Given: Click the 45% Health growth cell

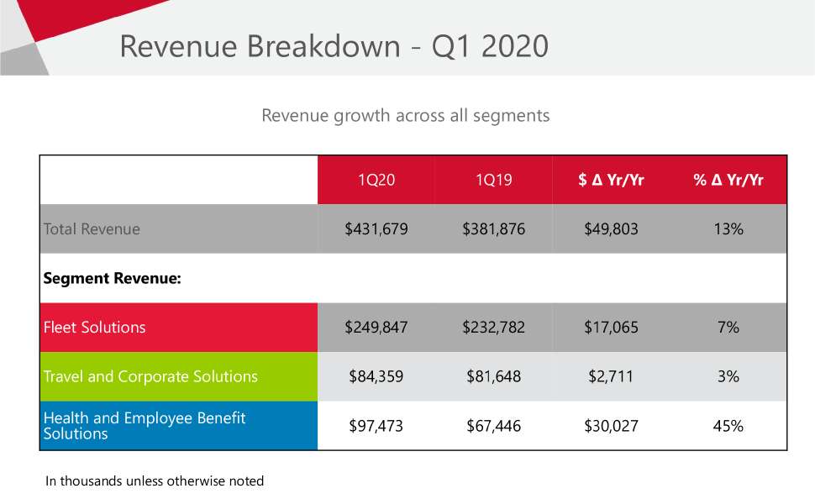Looking at the screenshot, I should pyautogui.click(x=728, y=426).
